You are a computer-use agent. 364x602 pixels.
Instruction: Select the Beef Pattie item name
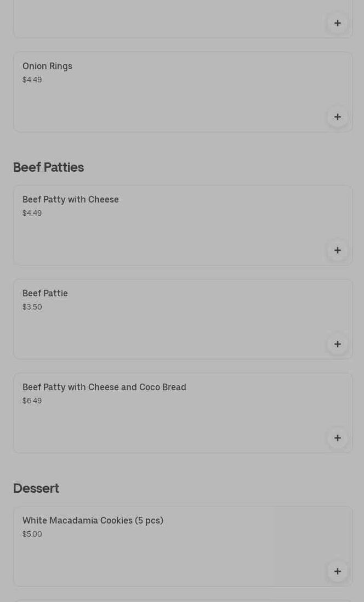pos(45,293)
